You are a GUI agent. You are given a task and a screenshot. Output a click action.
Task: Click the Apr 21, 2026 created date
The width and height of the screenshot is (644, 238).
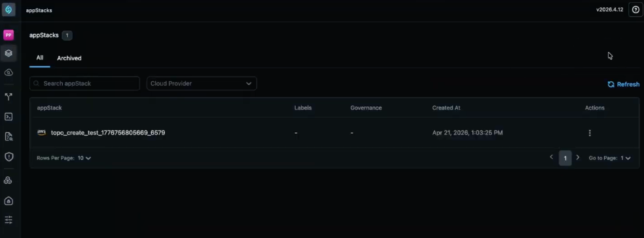pos(467,132)
